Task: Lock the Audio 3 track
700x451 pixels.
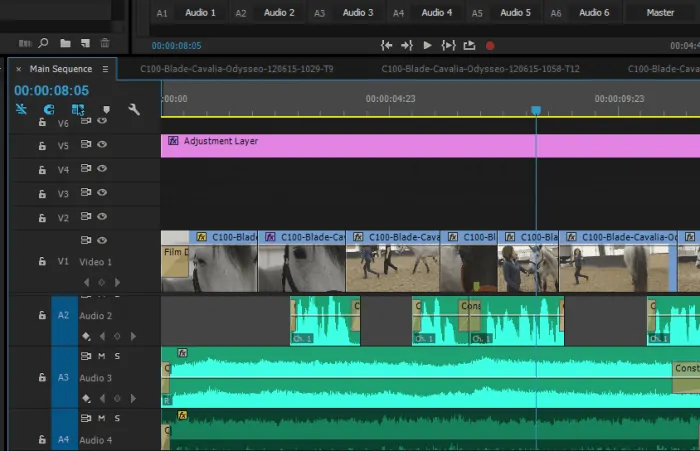Action: pos(42,377)
